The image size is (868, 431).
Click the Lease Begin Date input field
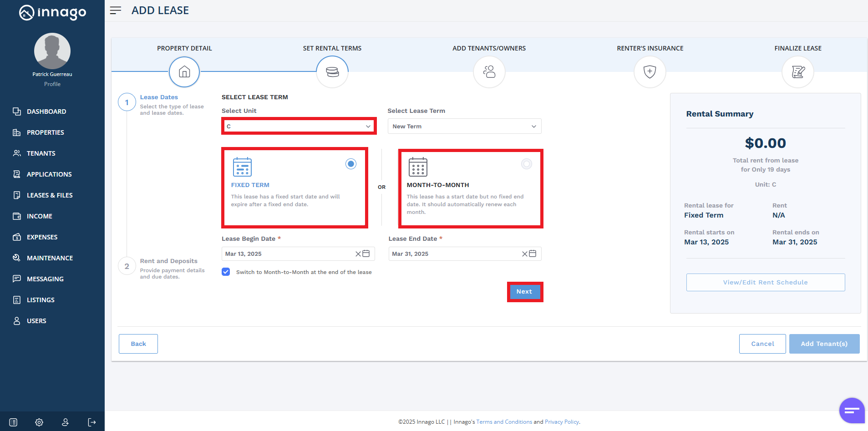[x=287, y=254]
